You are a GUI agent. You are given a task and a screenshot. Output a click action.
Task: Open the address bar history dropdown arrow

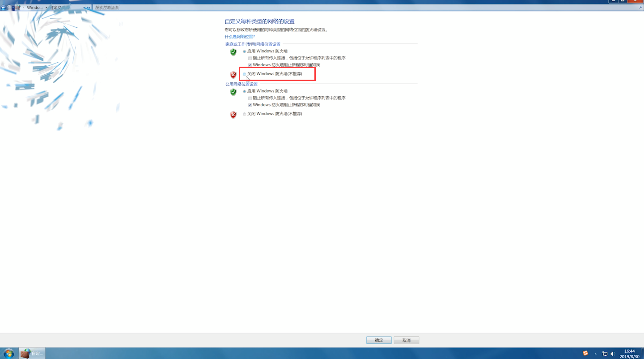point(84,8)
